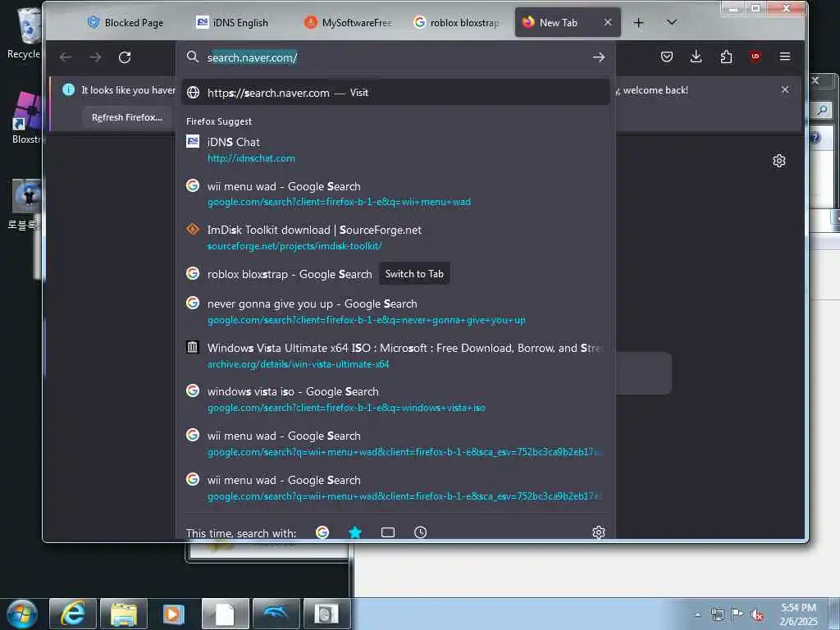The image size is (840, 630).
Task: Open Windows Vista Ultimate x64 ISO archive suggestion
Action: tap(395, 355)
